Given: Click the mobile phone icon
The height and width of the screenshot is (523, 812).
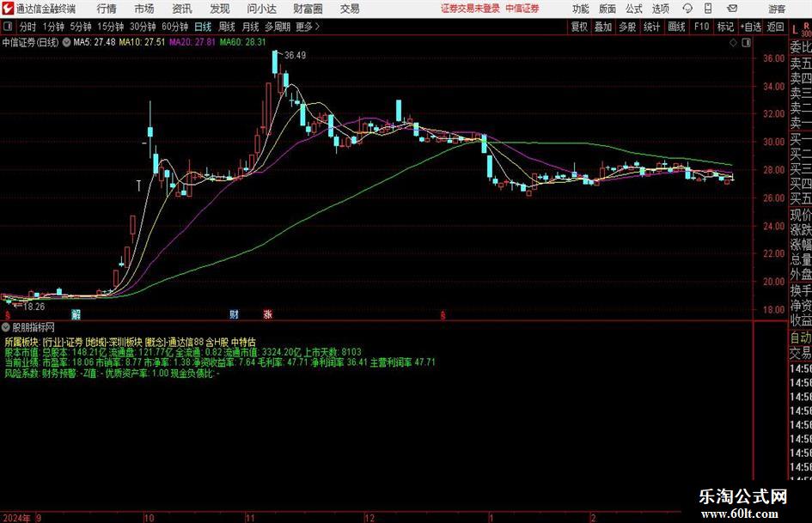Looking at the screenshot, I should click(x=708, y=9).
